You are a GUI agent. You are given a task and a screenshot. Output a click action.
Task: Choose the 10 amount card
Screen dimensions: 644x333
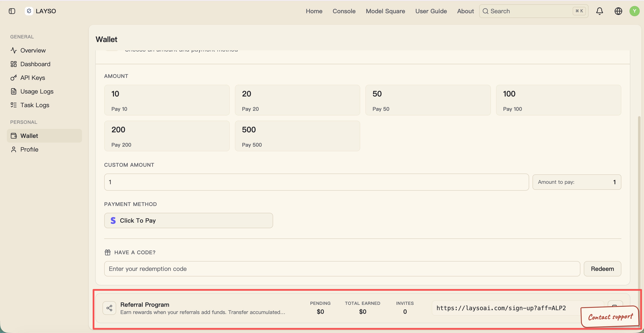point(167,100)
